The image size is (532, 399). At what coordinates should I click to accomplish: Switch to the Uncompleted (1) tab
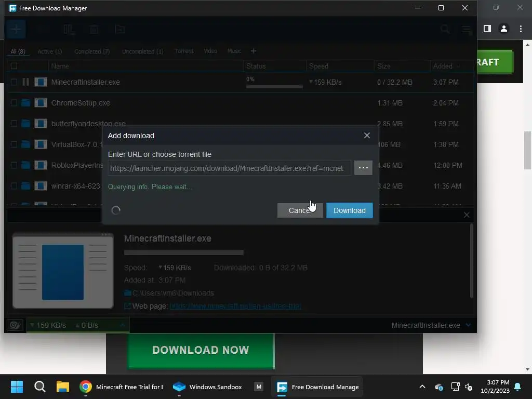[142, 51]
